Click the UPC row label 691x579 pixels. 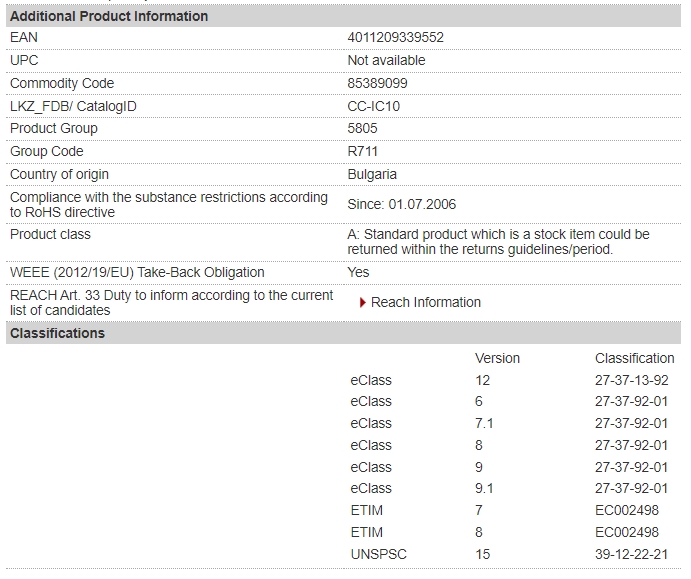24,60
